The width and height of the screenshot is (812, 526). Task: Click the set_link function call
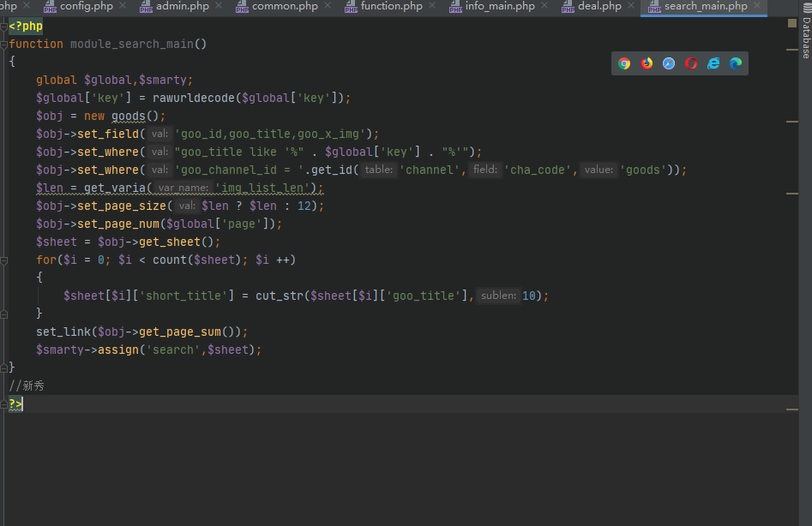click(x=63, y=332)
